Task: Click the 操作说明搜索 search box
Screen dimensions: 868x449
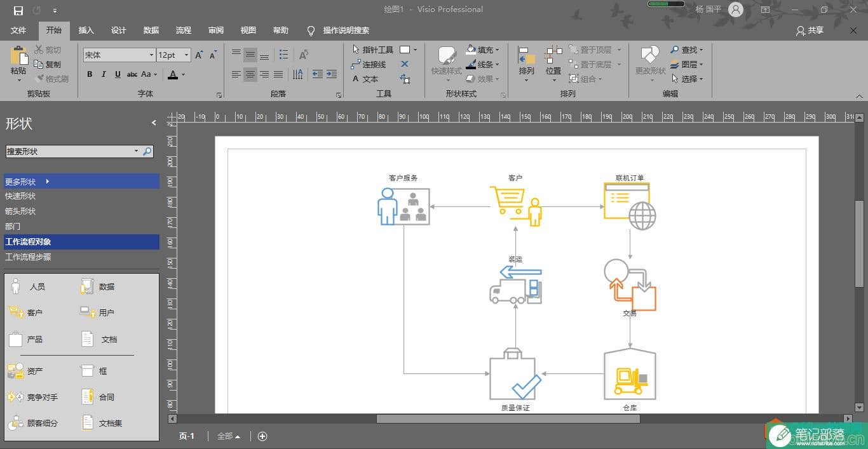Action: pos(346,30)
